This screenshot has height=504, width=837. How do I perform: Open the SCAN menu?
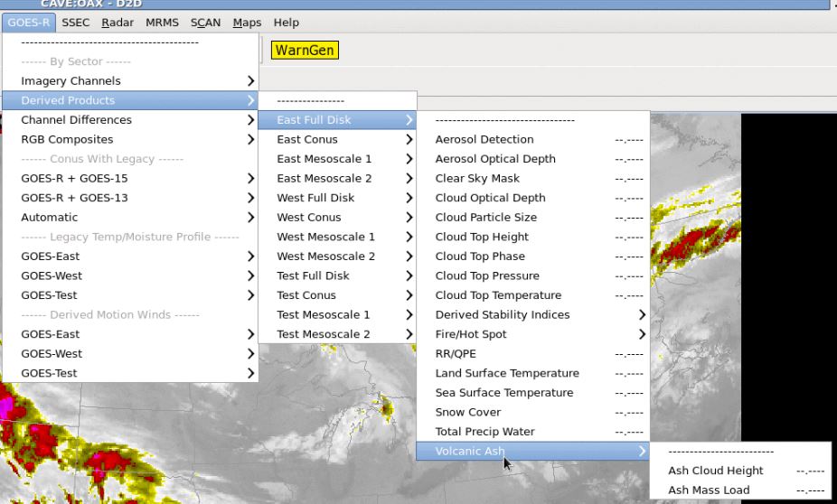[205, 23]
